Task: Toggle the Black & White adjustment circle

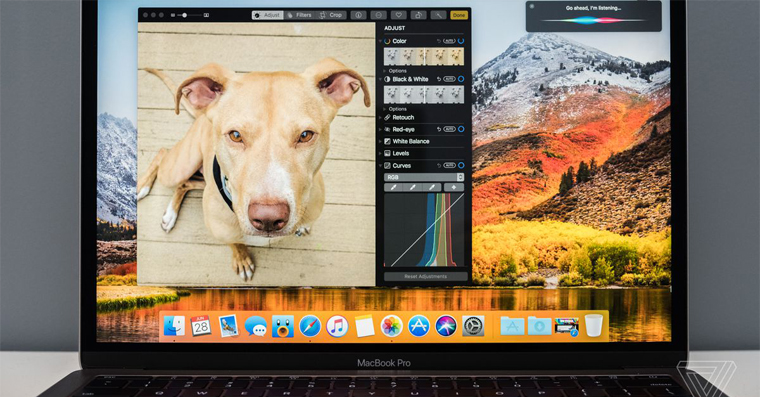Action: click(x=461, y=79)
